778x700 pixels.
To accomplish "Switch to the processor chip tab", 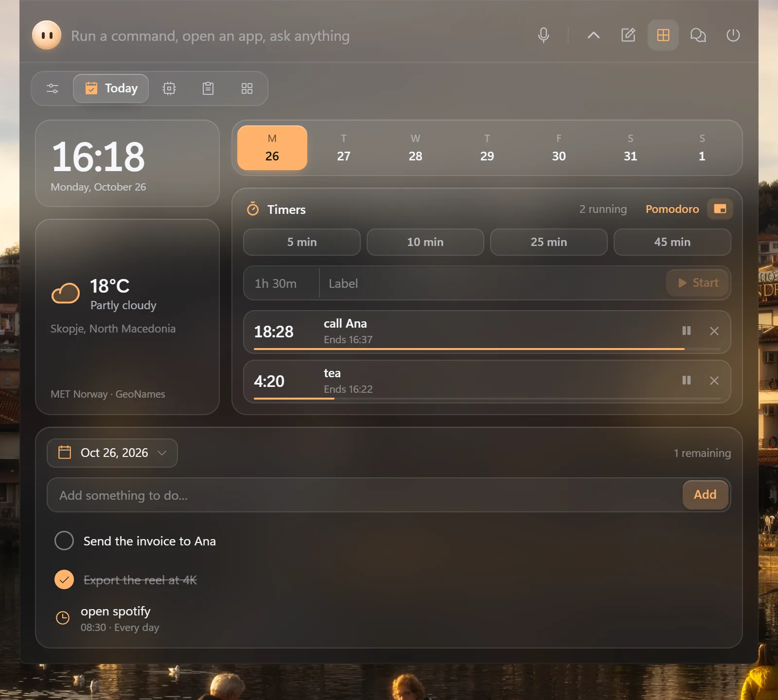I will (169, 88).
